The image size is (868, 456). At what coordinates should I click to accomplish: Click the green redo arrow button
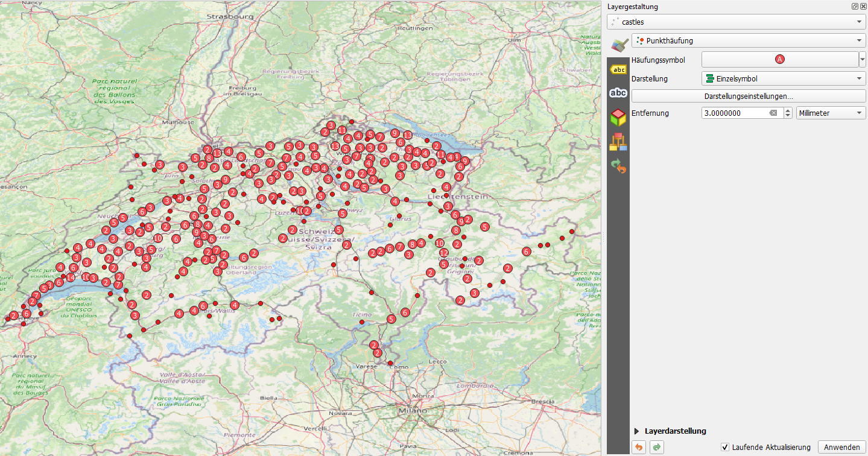656,447
